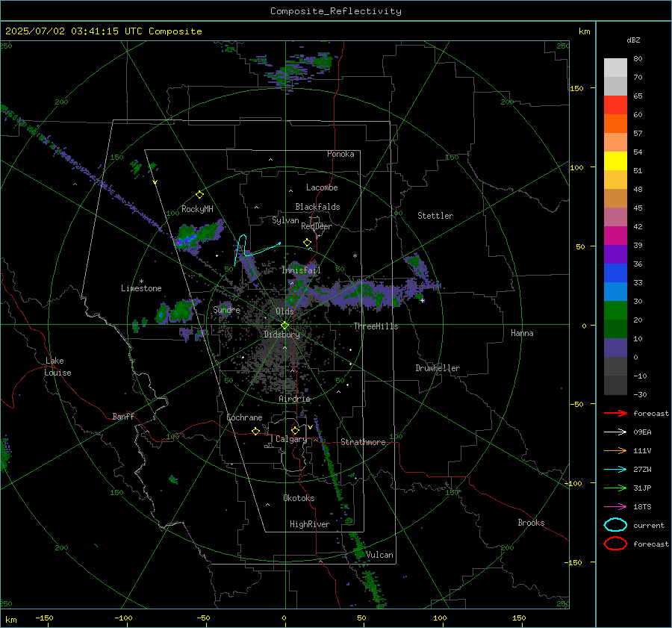Click the Cochrane town label
Viewport: 672px width, 628px height.
[x=244, y=417]
